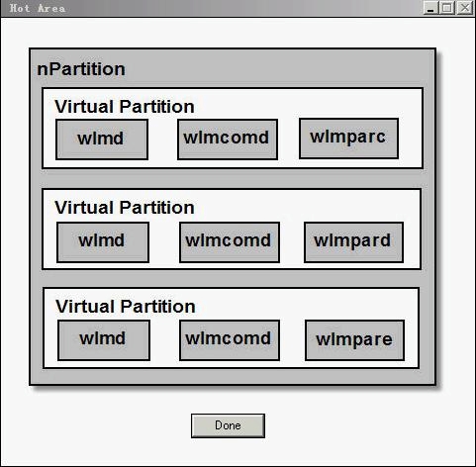Click the nPartition heading label
The height and width of the screenshot is (467, 476).
[x=81, y=69]
